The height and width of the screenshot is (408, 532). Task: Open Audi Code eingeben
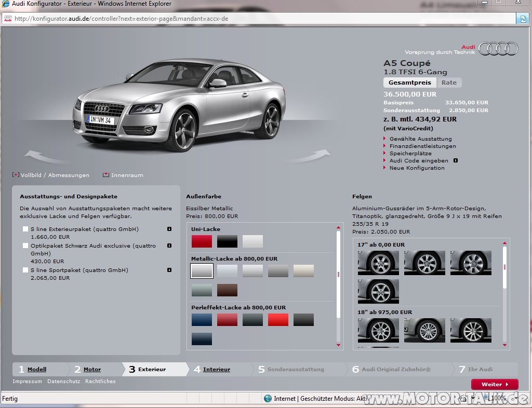coord(419,160)
